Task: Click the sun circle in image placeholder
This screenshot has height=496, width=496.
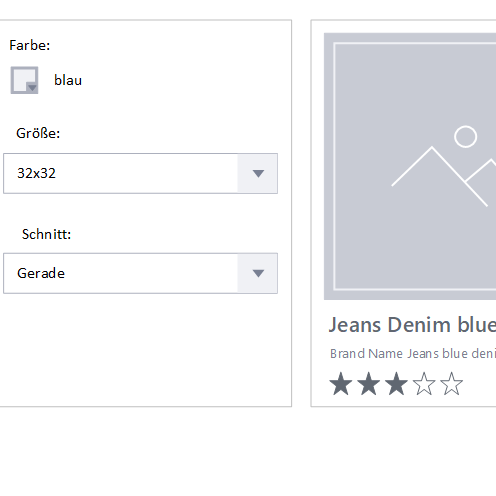Action: (465, 136)
